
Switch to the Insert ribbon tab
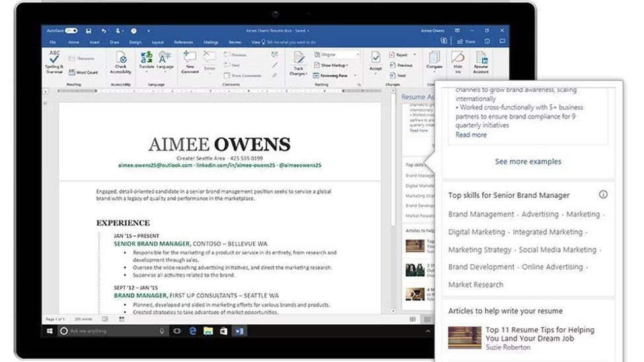94,42
